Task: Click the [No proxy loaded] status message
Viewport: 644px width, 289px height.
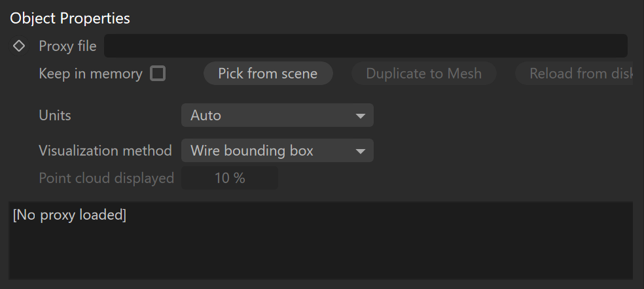Action: pos(69,214)
